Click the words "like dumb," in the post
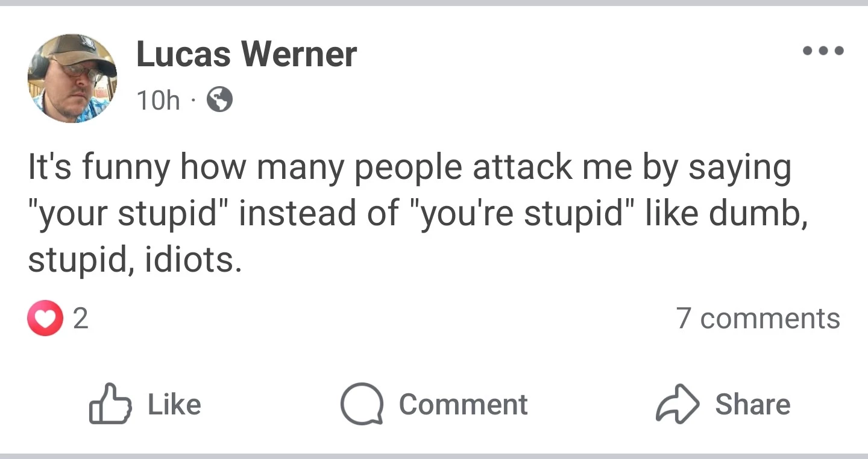Screen dimensions: 868x459 pos(726,214)
